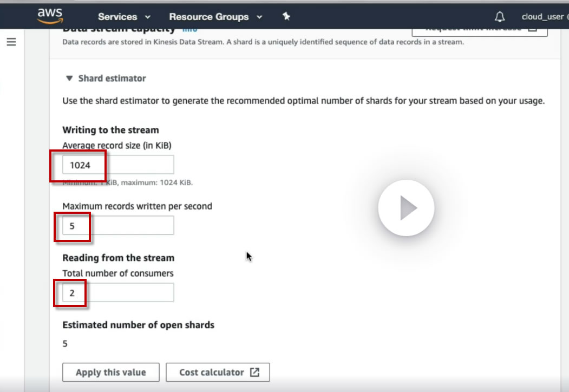Click the estimated open shards value 5
This screenshot has height=392, width=569.
(x=65, y=343)
